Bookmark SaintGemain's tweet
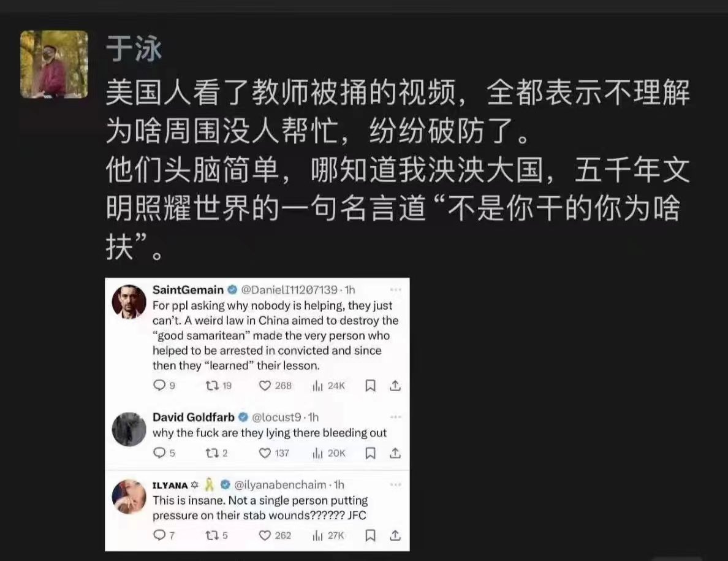Screen dimensions: 728x561 coord(370,386)
